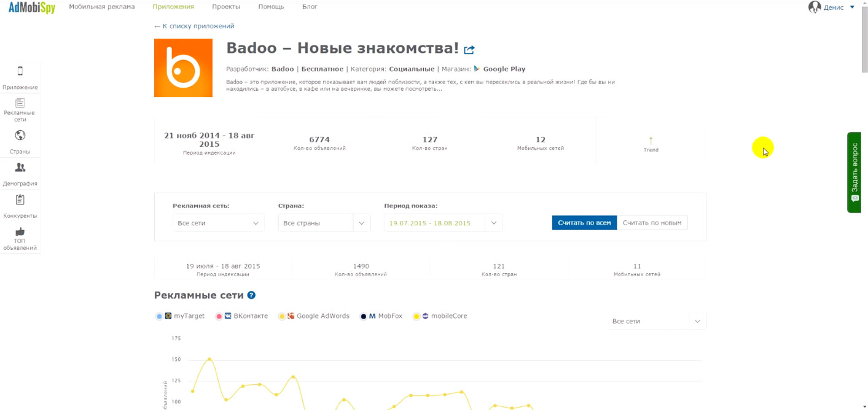
Task: Open the chart's Все сети dropdown
Action: [657, 321]
